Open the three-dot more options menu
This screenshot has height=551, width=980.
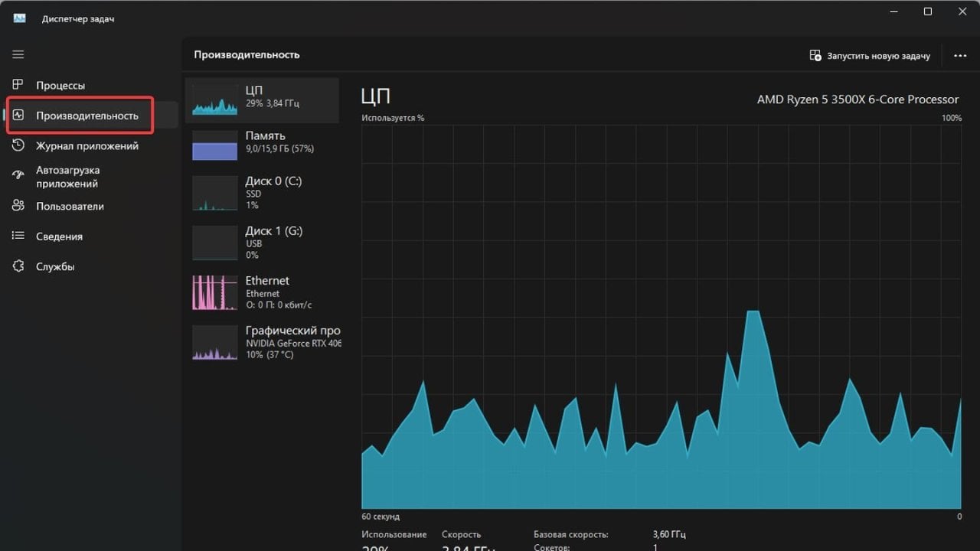click(x=960, y=56)
